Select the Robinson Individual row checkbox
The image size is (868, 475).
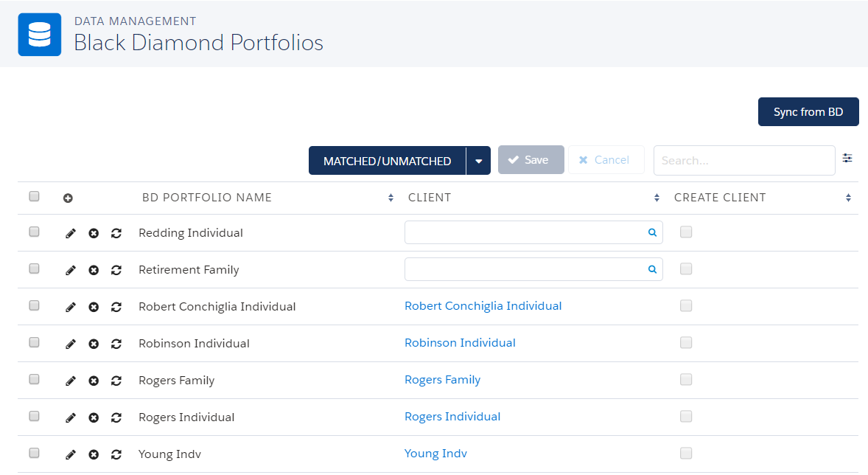pyautogui.click(x=35, y=342)
